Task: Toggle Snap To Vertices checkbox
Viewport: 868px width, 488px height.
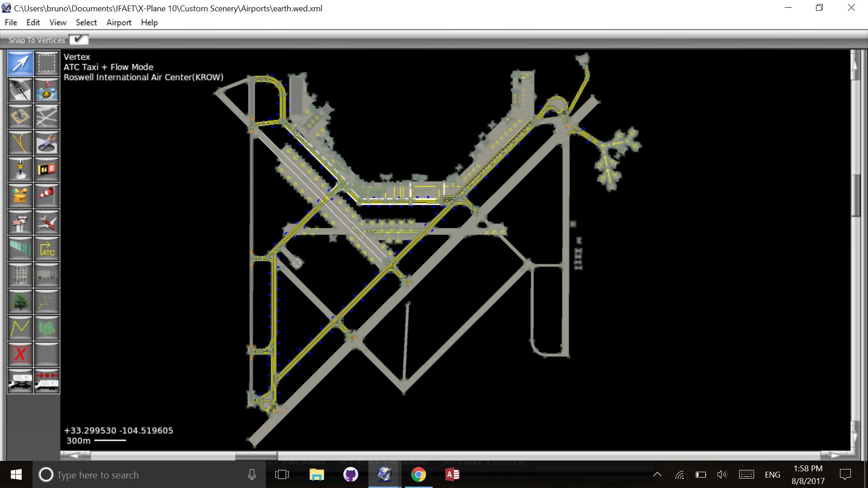Action: 79,40
